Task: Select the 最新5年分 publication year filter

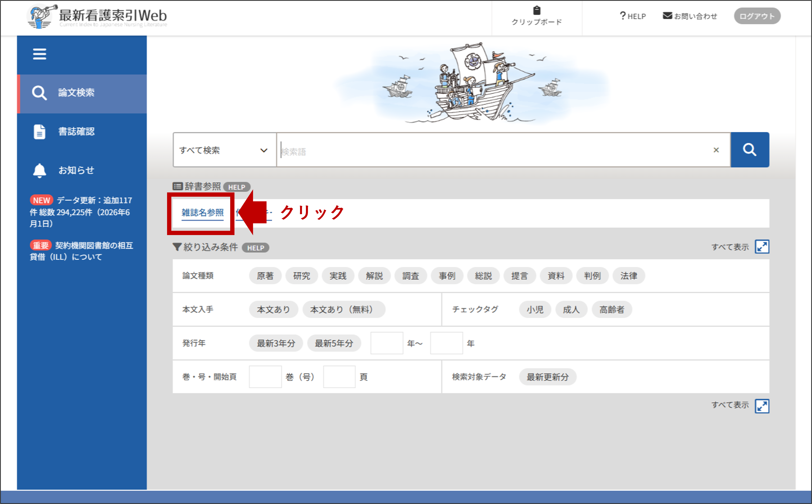Action: 334,343
